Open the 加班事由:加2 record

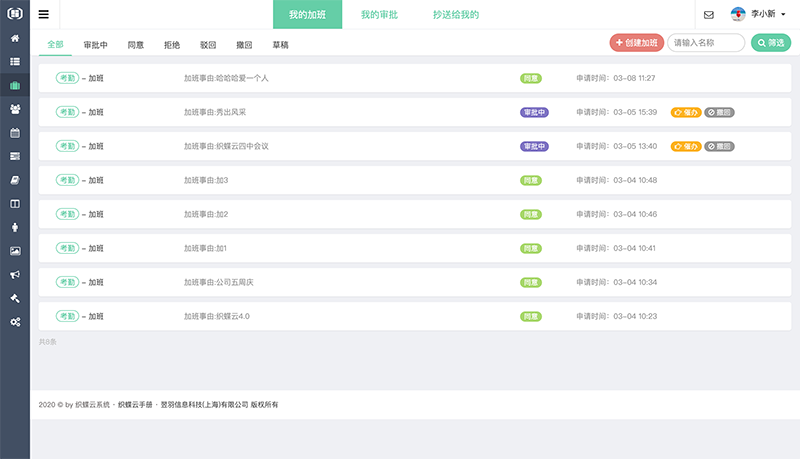[x=415, y=214]
